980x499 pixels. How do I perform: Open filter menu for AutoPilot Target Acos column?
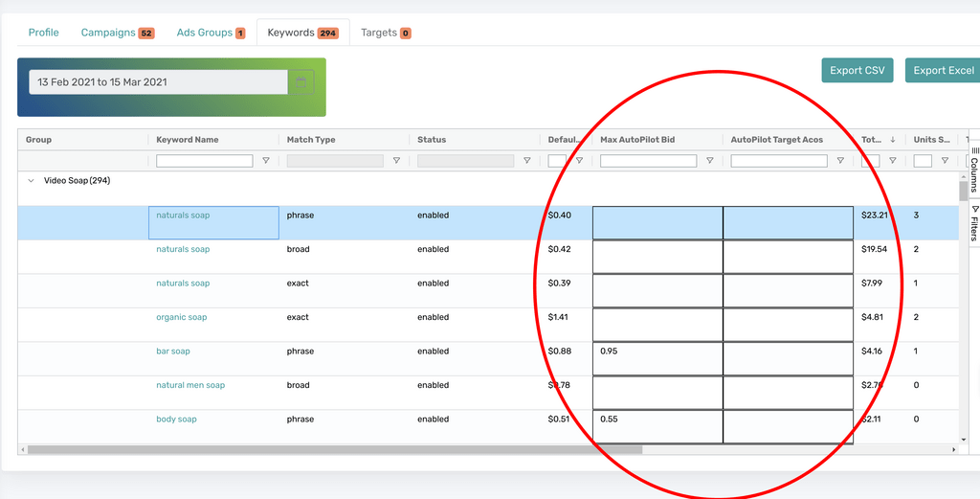840,161
